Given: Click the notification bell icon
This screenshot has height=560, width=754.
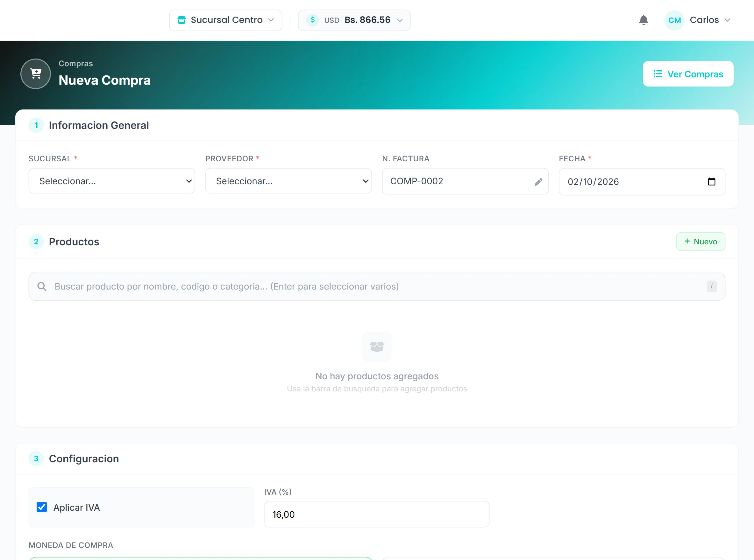Looking at the screenshot, I should 644,20.
